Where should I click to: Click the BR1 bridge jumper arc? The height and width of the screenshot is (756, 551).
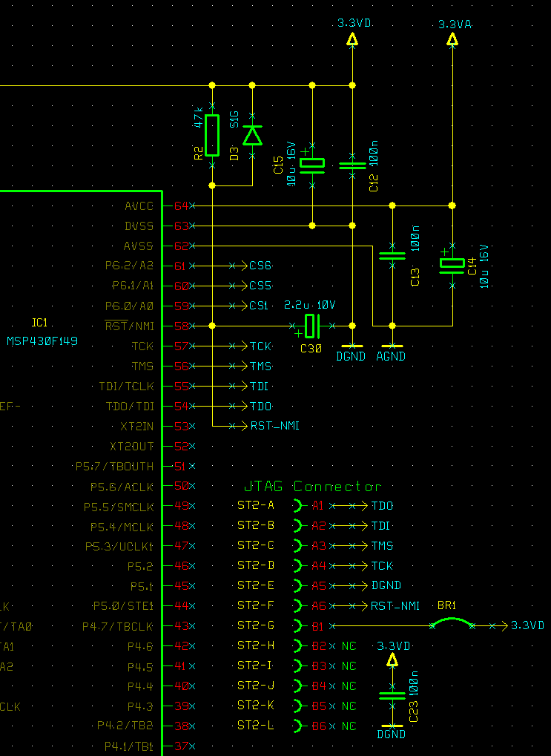[x=452, y=622]
